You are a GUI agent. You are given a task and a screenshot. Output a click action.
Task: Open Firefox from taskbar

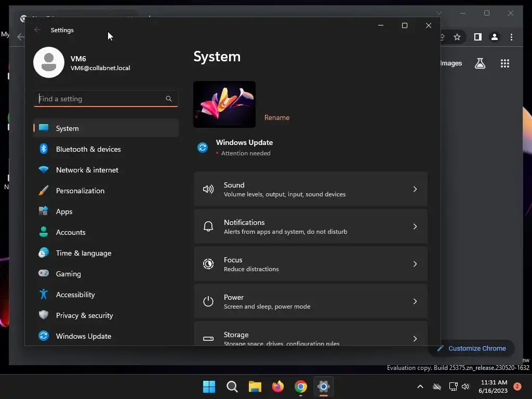tap(278, 387)
